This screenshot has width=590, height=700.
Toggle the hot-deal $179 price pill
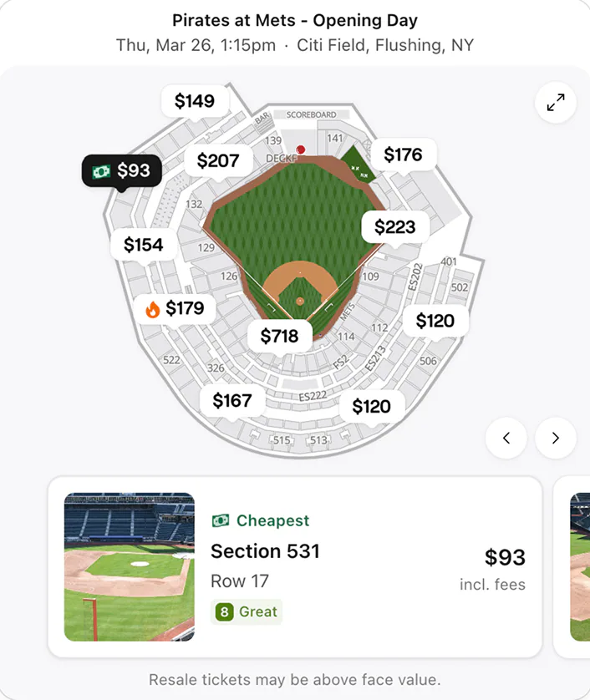(177, 307)
